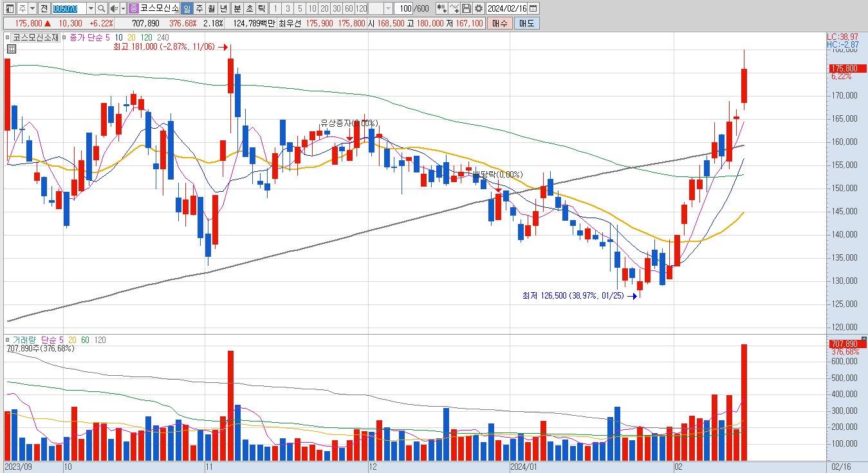Open the 주 chart-type dropdown arrow
The image size is (868, 473).
pos(32,8)
